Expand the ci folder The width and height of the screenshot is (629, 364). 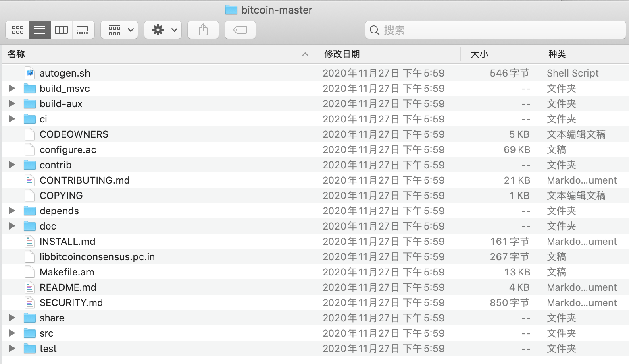[x=12, y=119]
